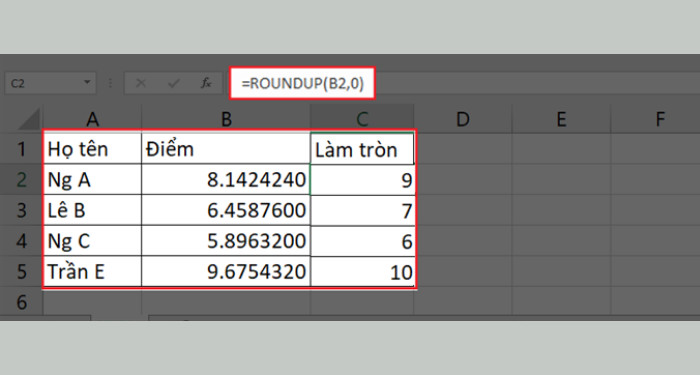
Task: Select row 5 header
Action: click(x=21, y=271)
